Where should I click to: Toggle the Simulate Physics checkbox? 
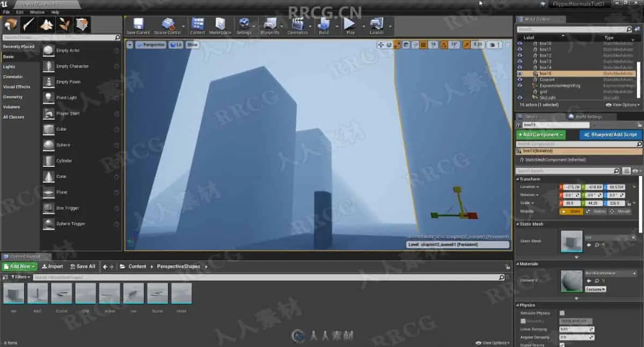(x=562, y=313)
